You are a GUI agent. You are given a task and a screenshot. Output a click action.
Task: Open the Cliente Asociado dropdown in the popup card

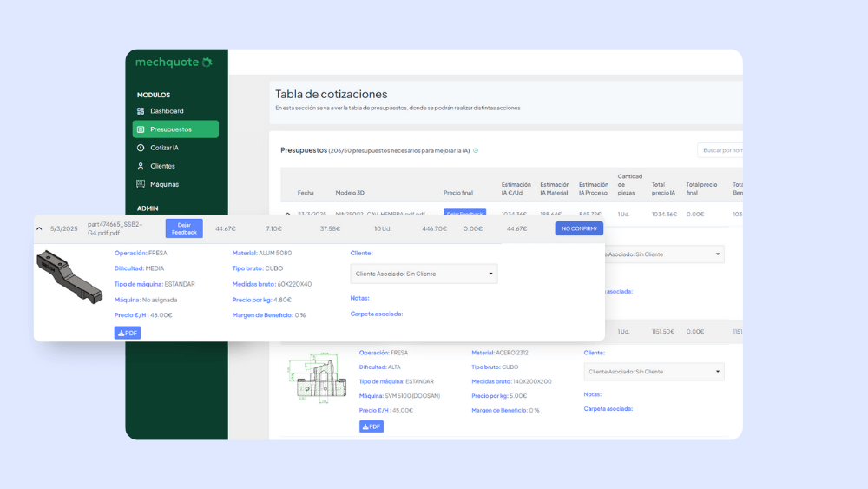coord(424,274)
